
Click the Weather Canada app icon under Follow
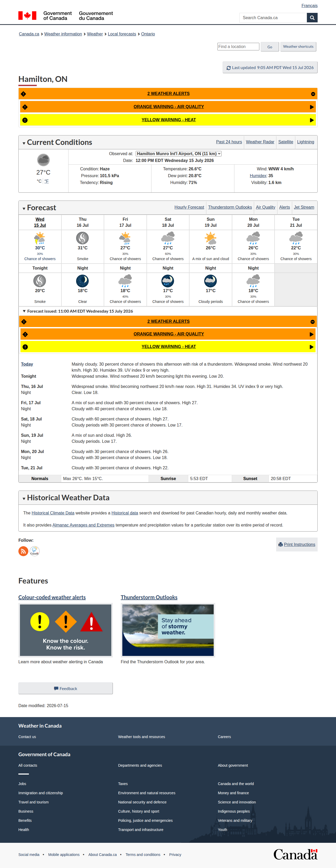[x=35, y=551]
